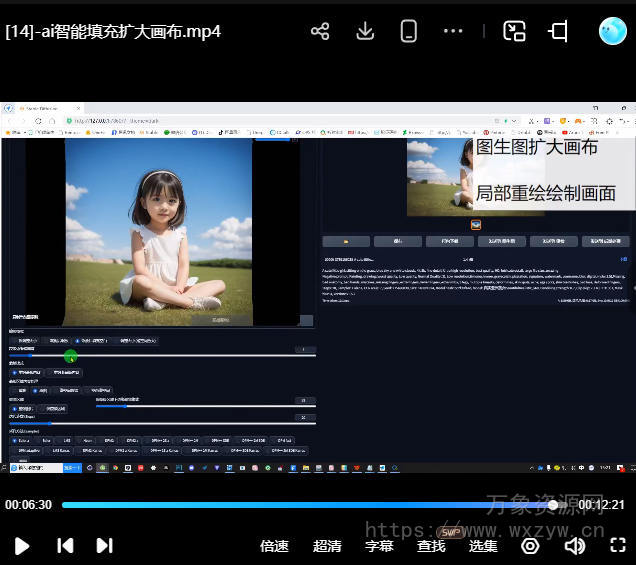
Task: Open the blue user avatar
Action: (612, 31)
